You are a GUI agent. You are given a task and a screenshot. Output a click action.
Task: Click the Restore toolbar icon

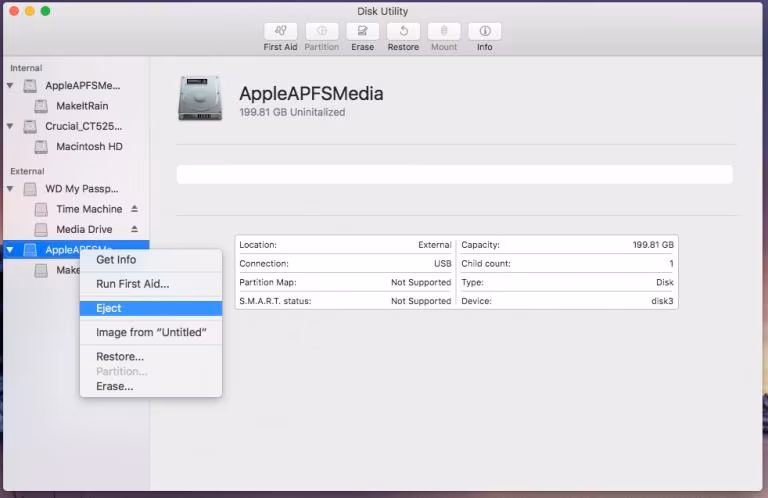coord(403,31)
